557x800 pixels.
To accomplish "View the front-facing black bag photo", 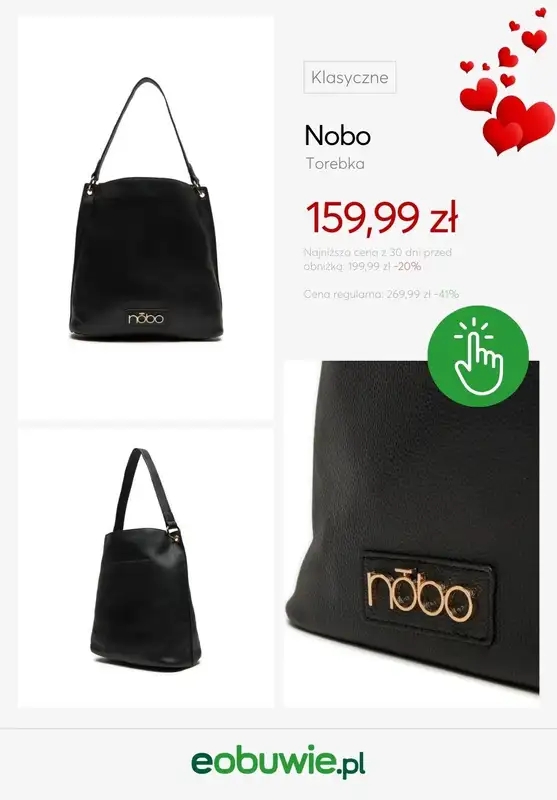I will (146, 217).
